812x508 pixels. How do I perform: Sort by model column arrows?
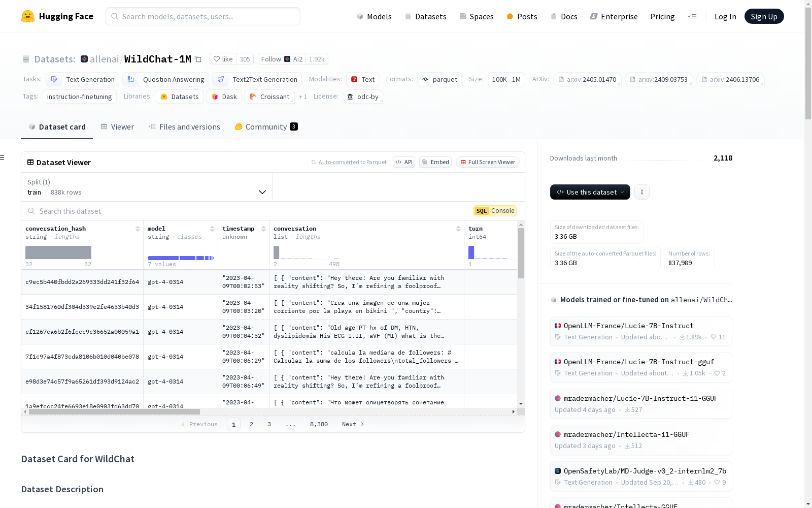212,229
